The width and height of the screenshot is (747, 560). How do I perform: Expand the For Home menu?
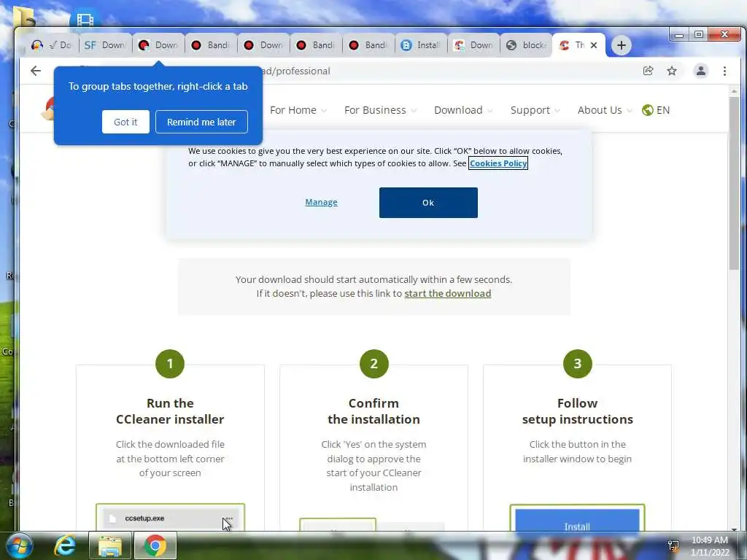coord(298,110)
